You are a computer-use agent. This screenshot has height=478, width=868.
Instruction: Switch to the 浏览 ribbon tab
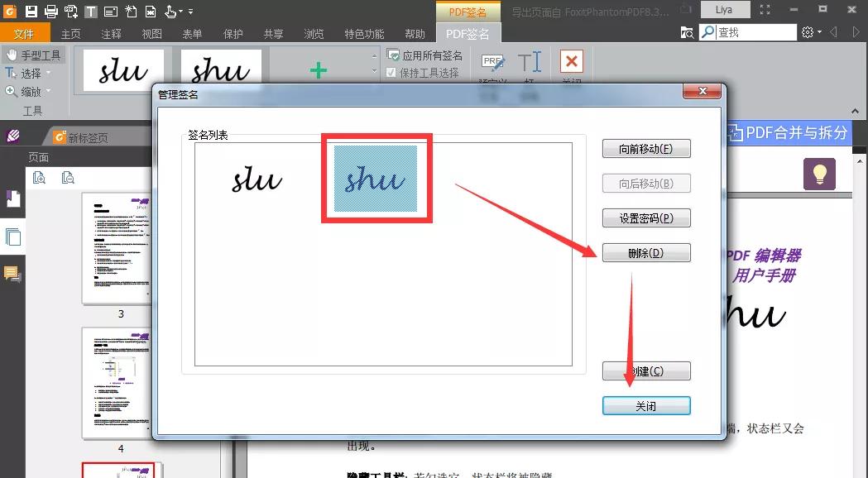pos(314,34)
